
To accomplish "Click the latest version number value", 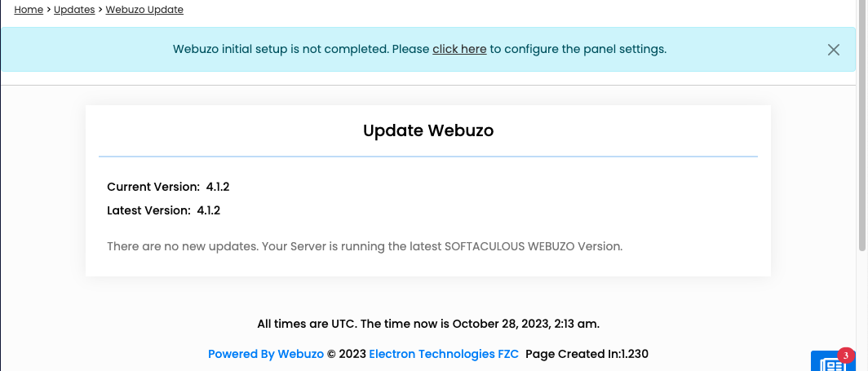I will [209, 210].
